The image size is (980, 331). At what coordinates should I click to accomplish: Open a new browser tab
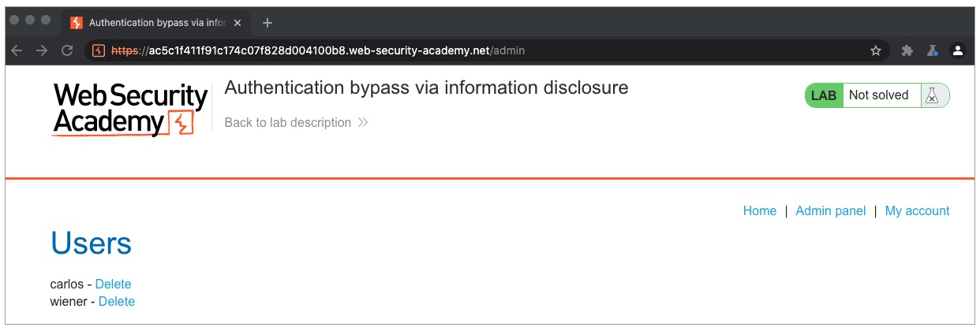[267, 22]
